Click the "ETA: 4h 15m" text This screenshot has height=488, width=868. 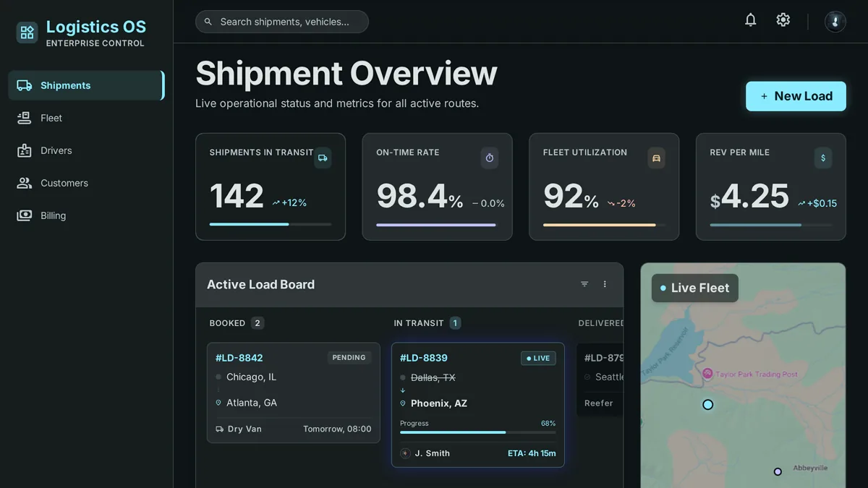532,453
